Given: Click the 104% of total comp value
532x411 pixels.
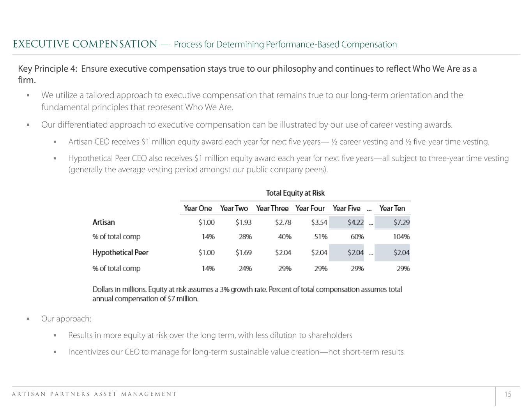Looking at the screenshot, I should pyautogui.click(x=401, y=237).
